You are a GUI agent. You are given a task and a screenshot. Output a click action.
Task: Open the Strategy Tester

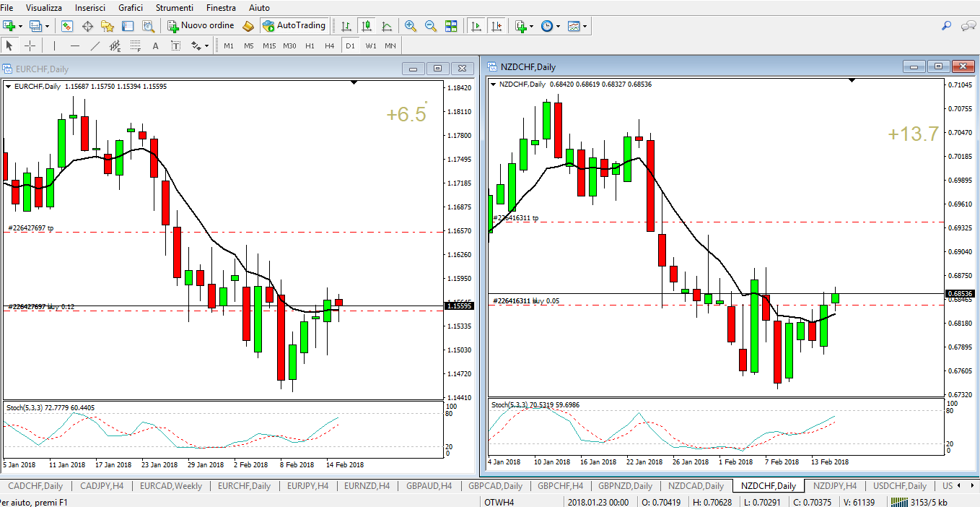coord(148,26)
